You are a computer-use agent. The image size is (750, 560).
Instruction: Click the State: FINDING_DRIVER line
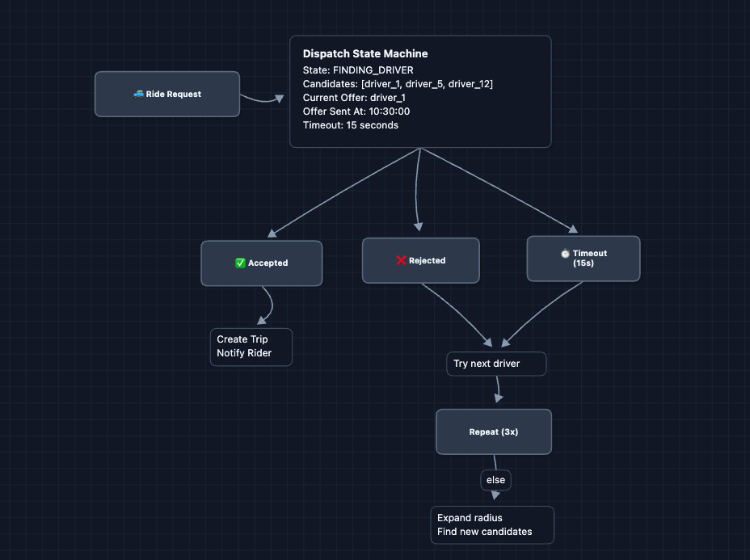pyautogui.click(x=358, y=70)
